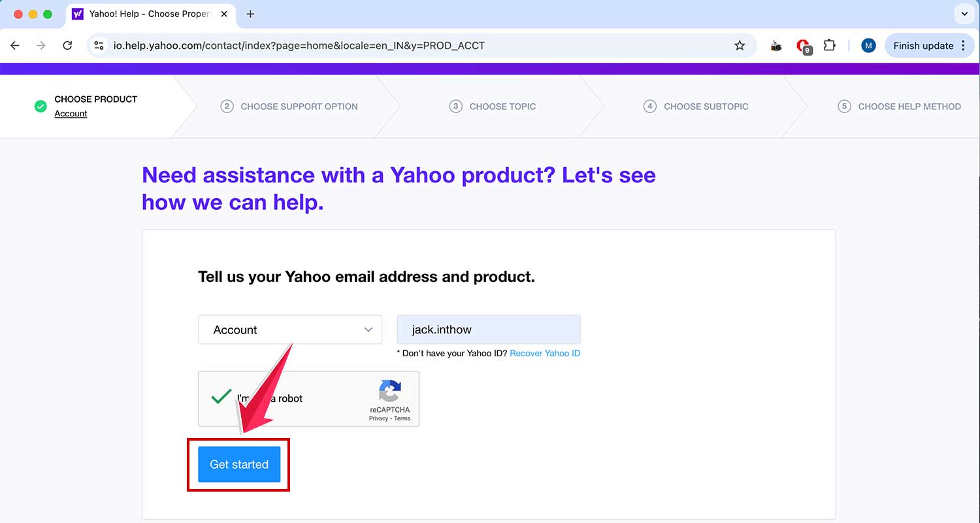Viewport: 980px width, 523px height.
Task: Click the ad blocker icon showing 9 blocked
Action: click(x=803, y=45)
